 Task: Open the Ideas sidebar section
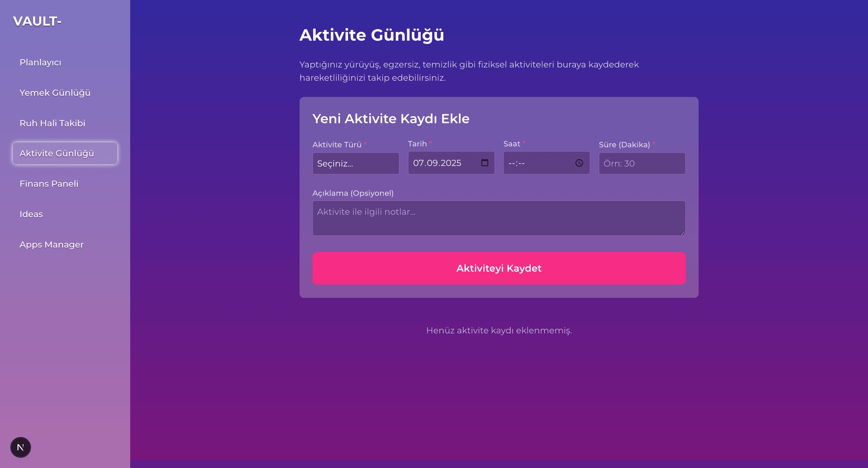tap(31, 214)
